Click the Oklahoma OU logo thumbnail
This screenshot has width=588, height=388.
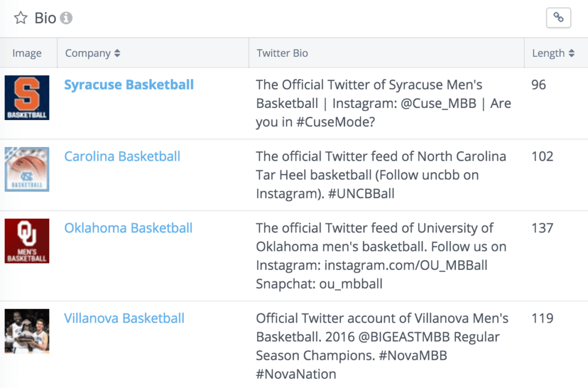(x=27, y=240)
